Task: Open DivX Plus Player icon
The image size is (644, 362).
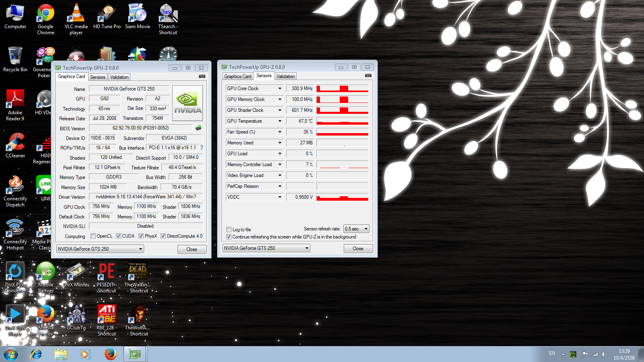Action: pos(15,321)
